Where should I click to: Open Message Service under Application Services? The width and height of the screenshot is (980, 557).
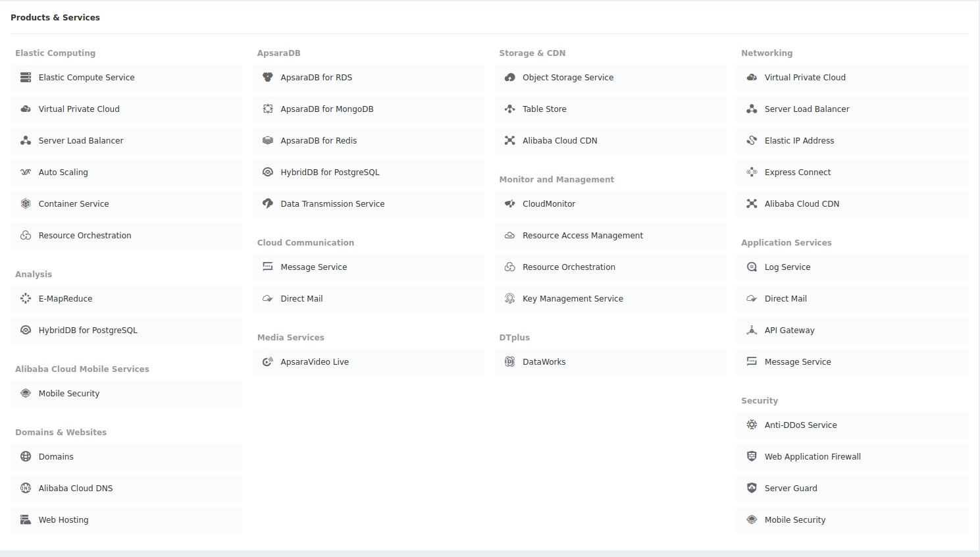tap(852, 362)
